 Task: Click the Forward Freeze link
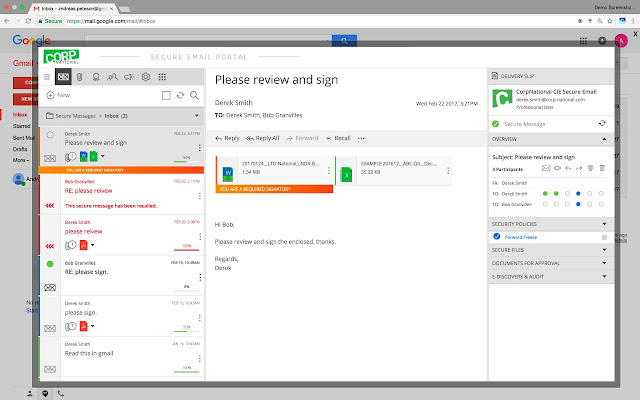(x=520, y=237)
